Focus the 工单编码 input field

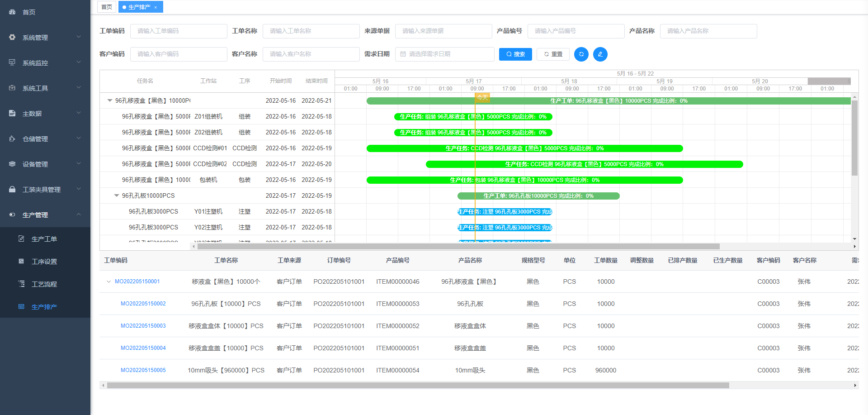click(179, 31)
